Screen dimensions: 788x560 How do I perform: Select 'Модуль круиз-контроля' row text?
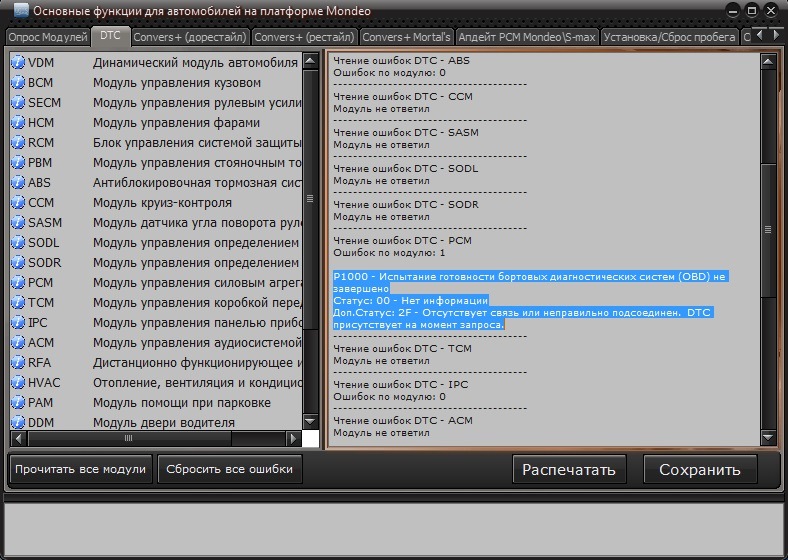coord(162,203)
